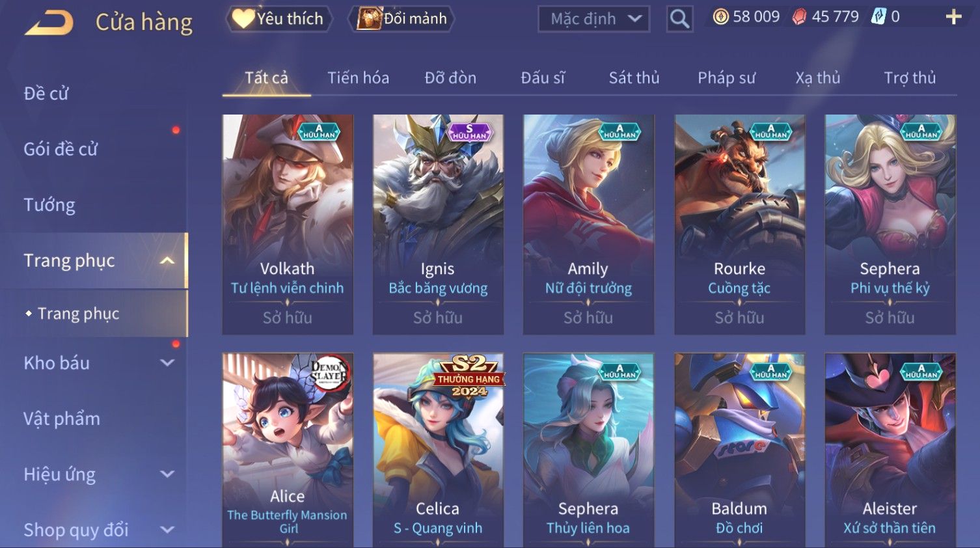
Task: Open the Alice Butterfly Mansion Girl skin
Action: point(288,450)
